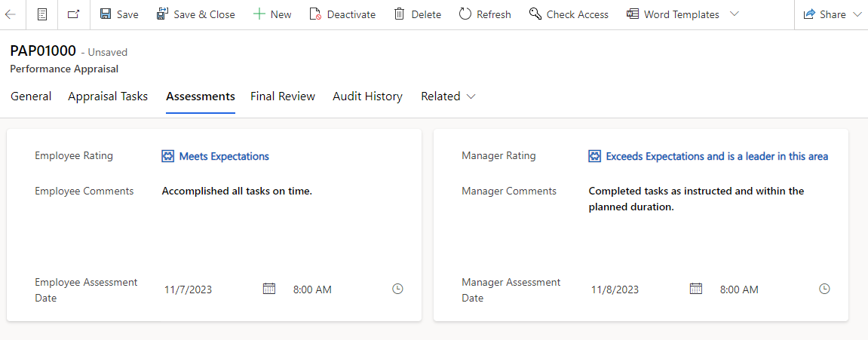This screenshot has width=868, height=340.
Task: Open the employee assessment date calendar
Action: 269,289
